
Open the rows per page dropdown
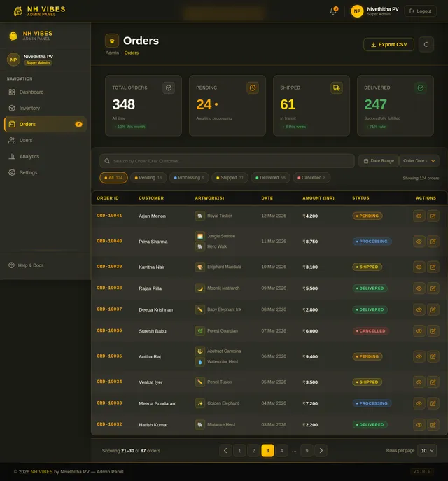[427, 451]
